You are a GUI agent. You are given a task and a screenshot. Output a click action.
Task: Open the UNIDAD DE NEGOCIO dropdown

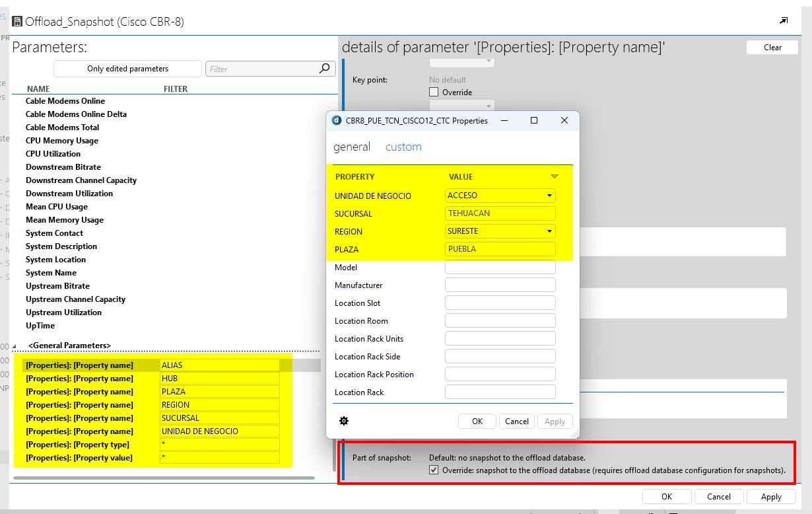pos(549,196)
